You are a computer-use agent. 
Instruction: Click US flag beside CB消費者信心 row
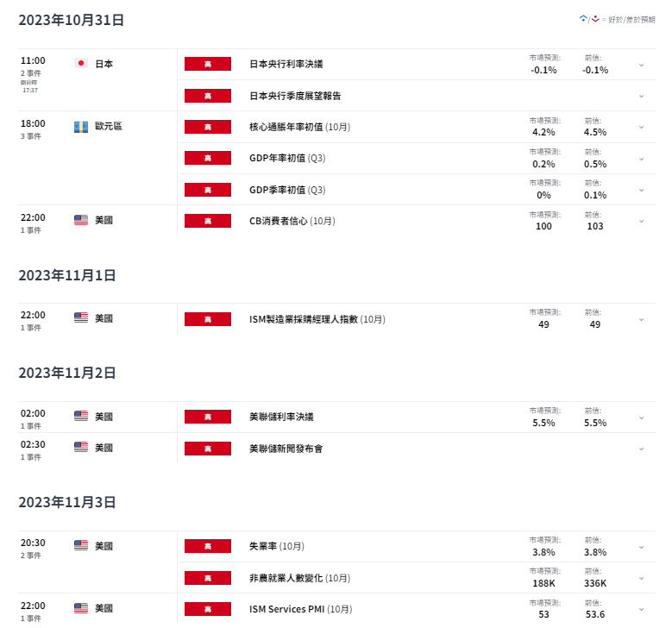coord(81,220)
